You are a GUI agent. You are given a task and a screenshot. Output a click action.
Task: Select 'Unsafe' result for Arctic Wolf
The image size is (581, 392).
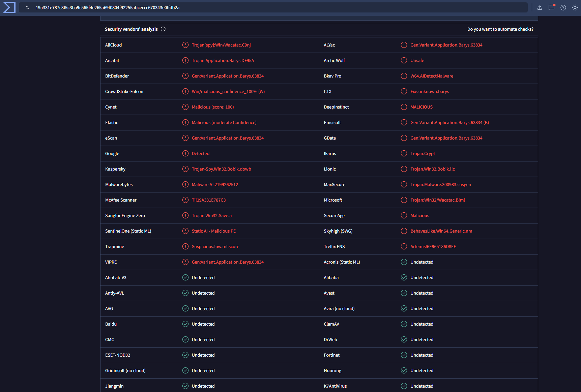click(417, 60)
